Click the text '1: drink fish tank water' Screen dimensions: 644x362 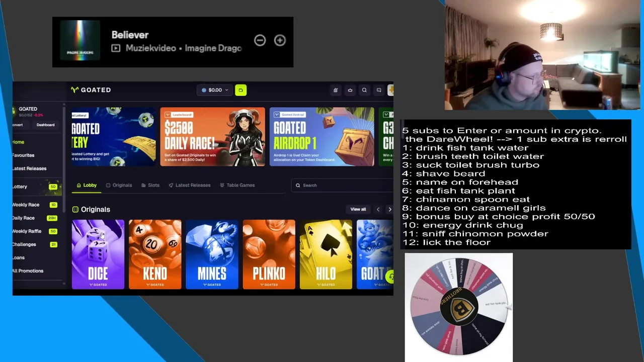pos(465,148)
